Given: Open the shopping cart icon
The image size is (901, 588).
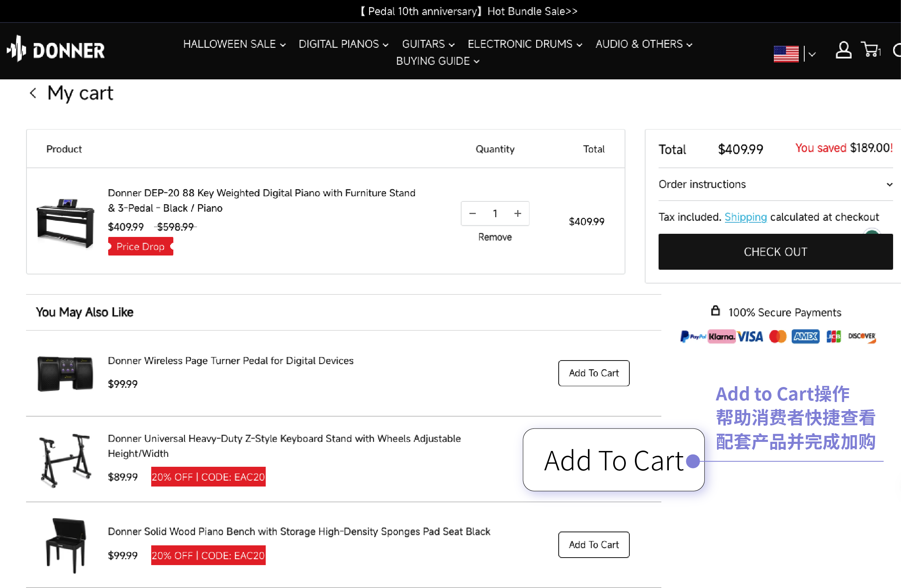Looking at the screenshot, I should pyautogui.click(x=871, y=50).
